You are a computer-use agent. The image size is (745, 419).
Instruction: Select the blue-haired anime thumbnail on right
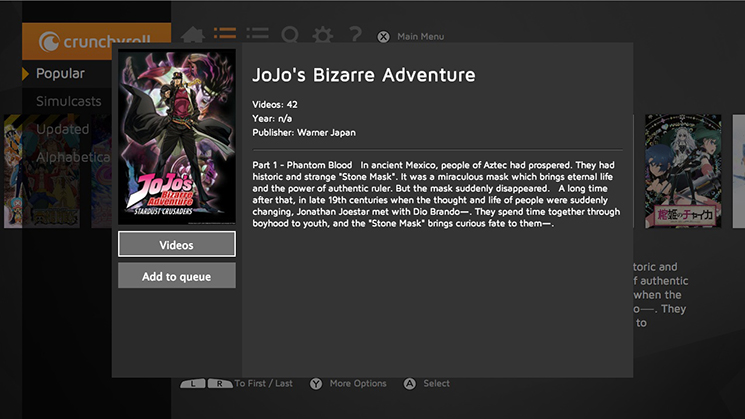click(682, 170)
